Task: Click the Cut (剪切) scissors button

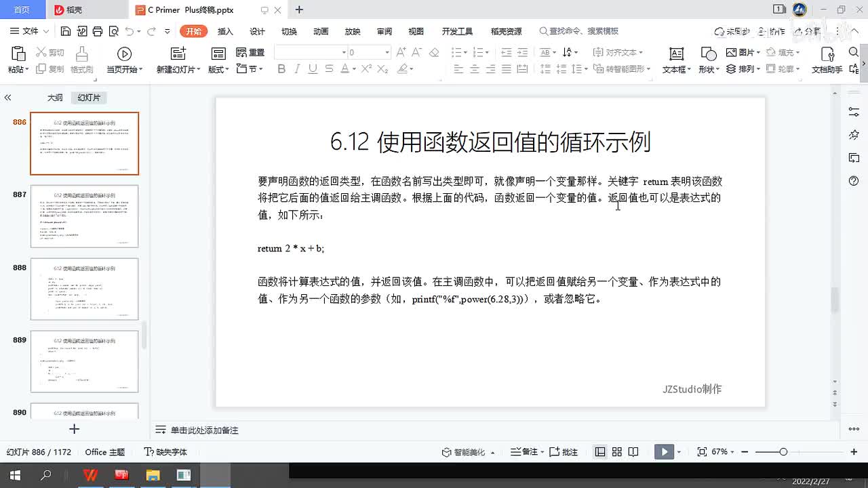Action: click(x=50, y=52)
